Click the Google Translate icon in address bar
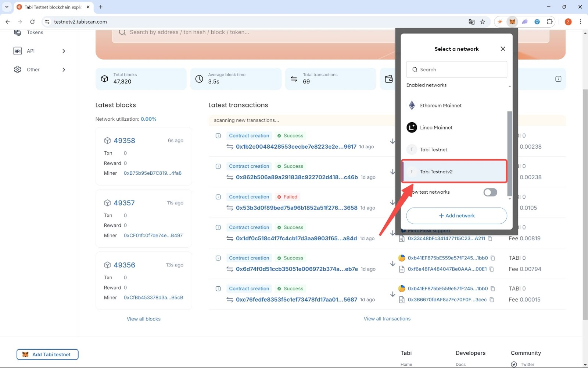Screen dimensions: 588x368 click(472, 22)
